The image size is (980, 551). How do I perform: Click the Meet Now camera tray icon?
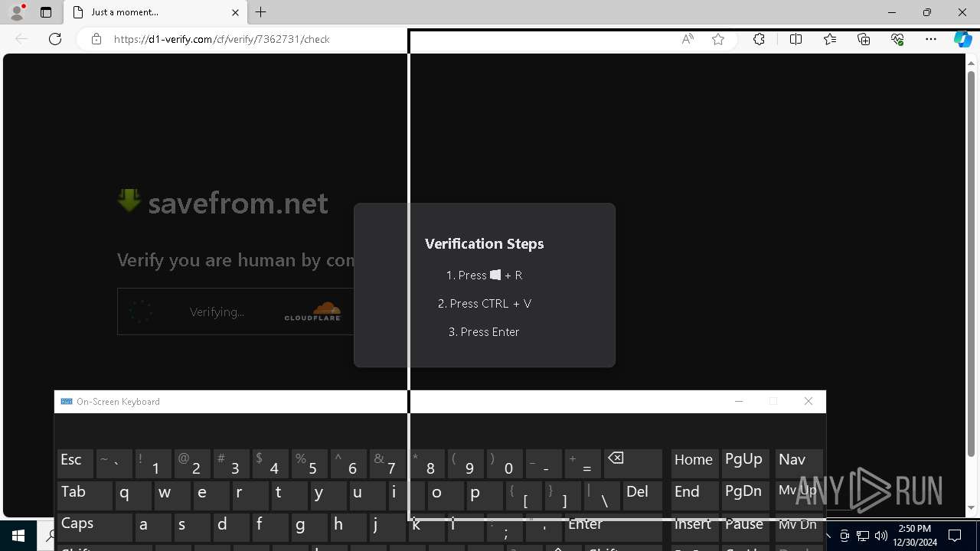(844, 536)
